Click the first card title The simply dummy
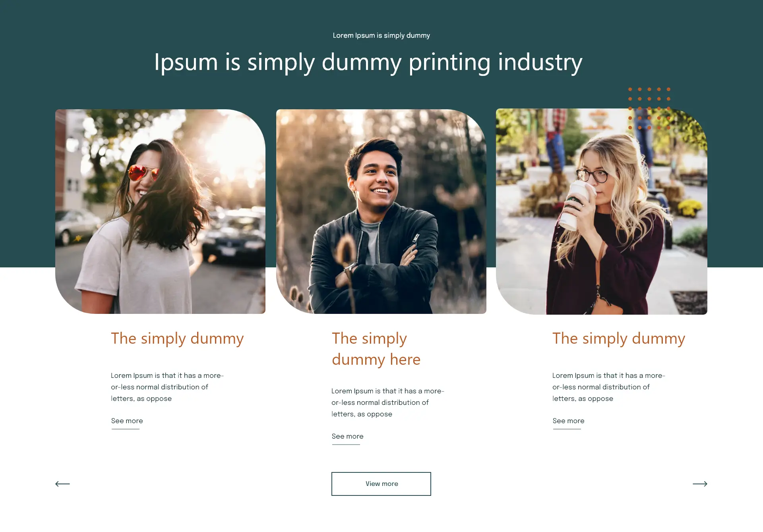763x532 pixels. pyautogui.click(x=177, y=339)
